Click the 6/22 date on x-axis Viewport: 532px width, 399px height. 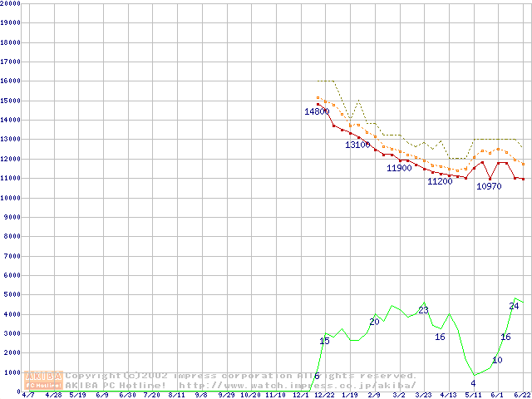coord(522,396)
